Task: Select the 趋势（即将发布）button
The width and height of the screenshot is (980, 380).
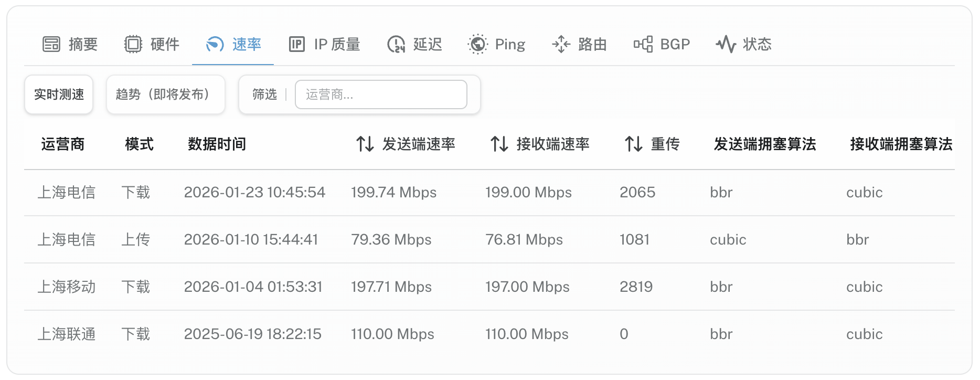Action: 165,94
